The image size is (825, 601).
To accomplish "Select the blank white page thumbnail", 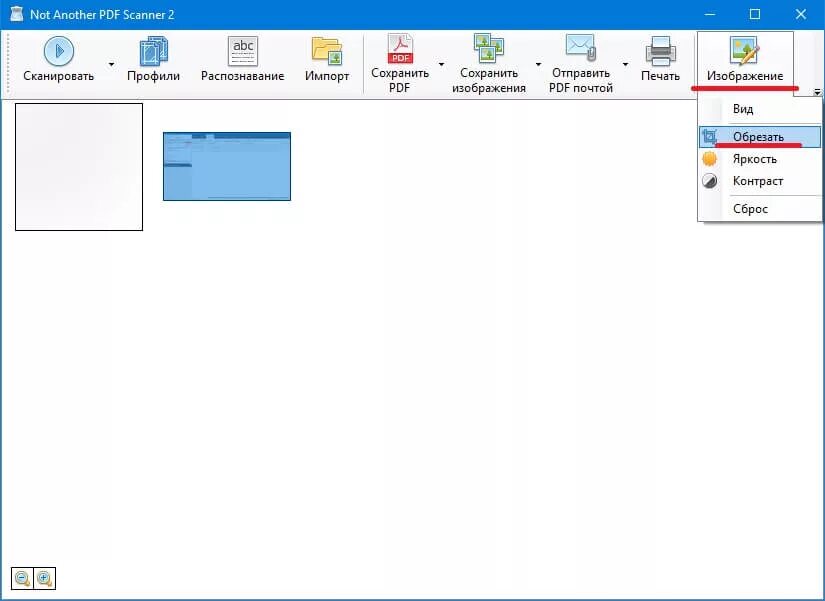I will tap(79, 167).
